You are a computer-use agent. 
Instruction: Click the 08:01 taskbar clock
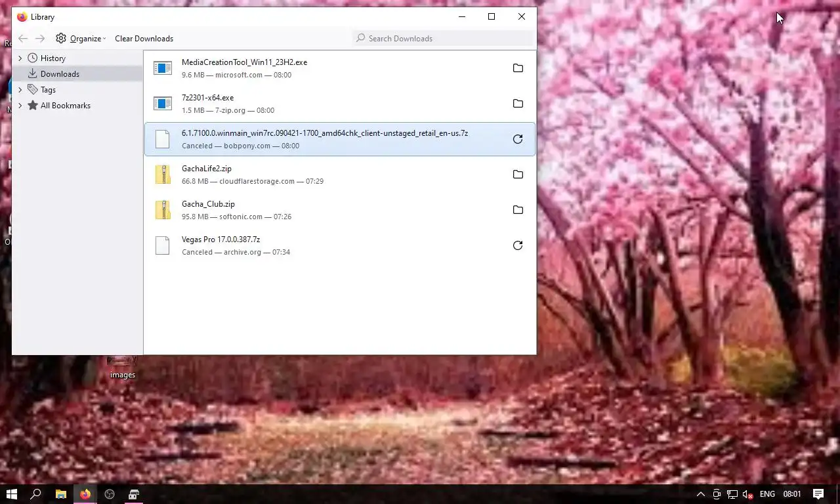pos(792,494)
